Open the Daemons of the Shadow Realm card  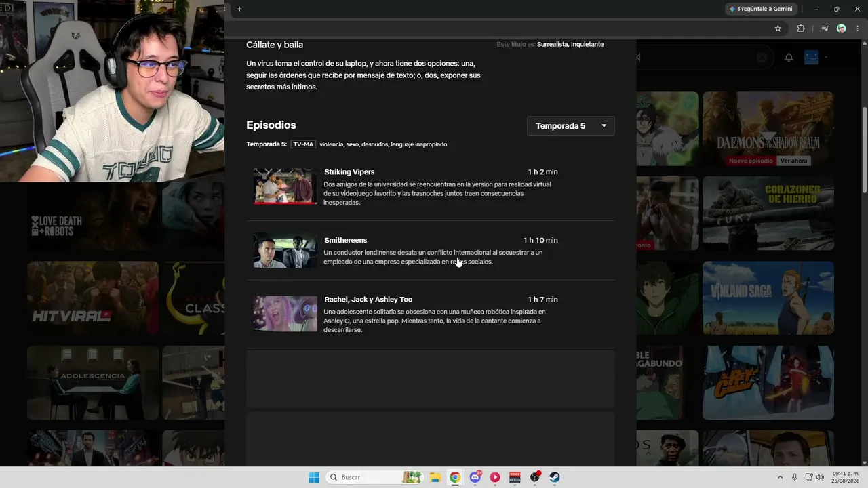768,129
